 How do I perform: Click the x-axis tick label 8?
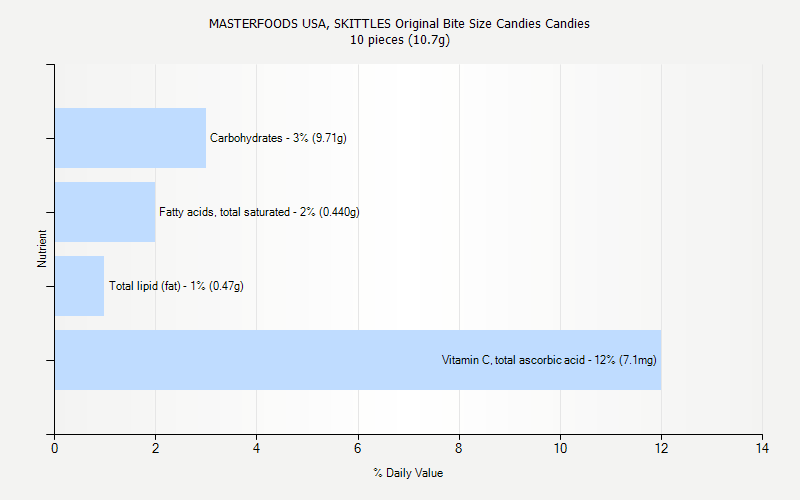tap(459, 448)
